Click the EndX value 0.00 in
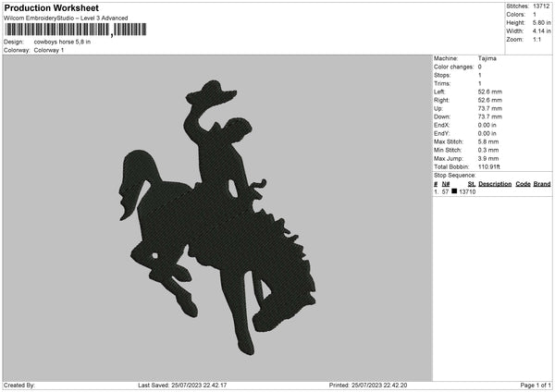Viewport: 555px width, 392px height. click(487, 125)
